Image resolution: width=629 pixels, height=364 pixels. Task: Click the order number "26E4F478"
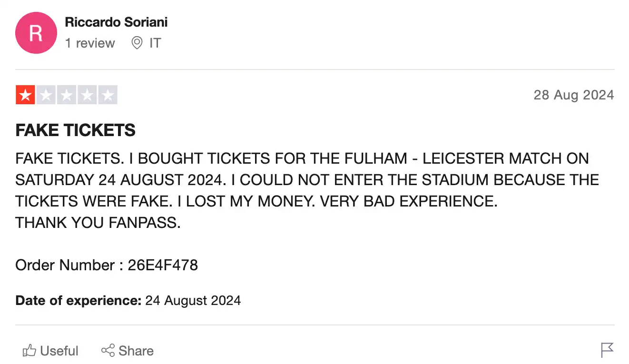pos(163,265)
